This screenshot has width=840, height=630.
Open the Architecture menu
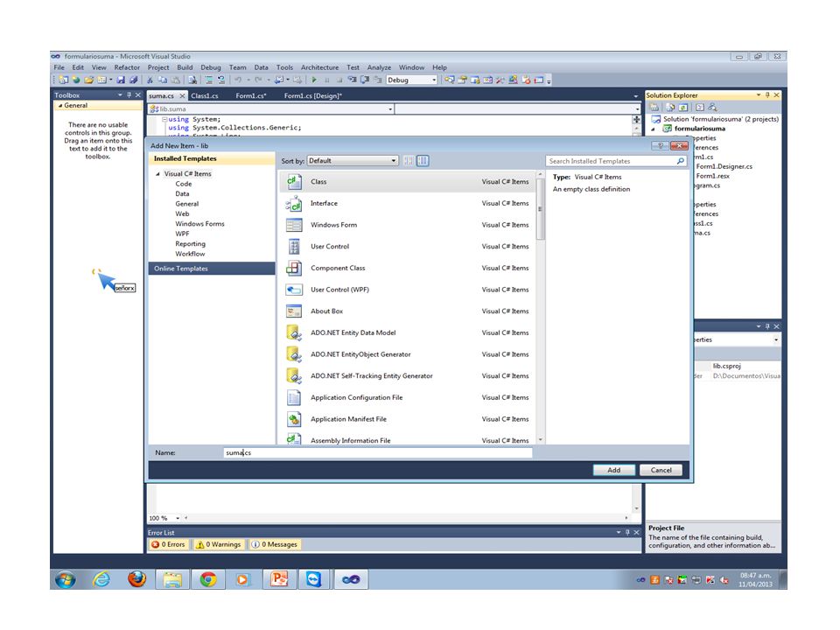tap(320, 67)
